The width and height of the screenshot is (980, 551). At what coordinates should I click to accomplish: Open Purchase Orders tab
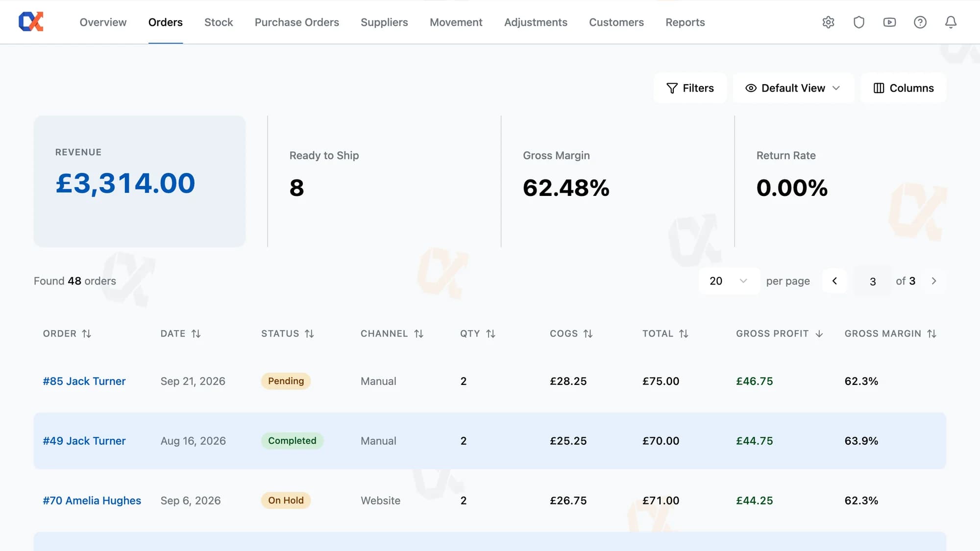(297, 22)
